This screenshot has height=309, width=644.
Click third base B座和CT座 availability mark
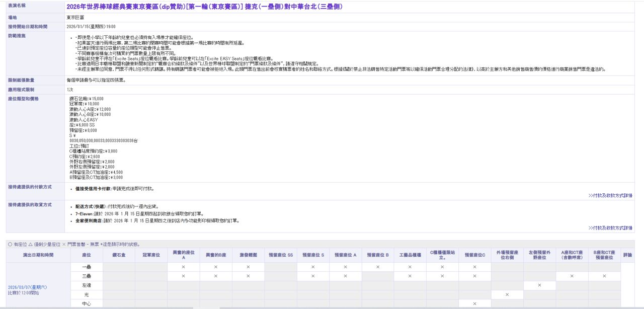click(x=604, y=276)
